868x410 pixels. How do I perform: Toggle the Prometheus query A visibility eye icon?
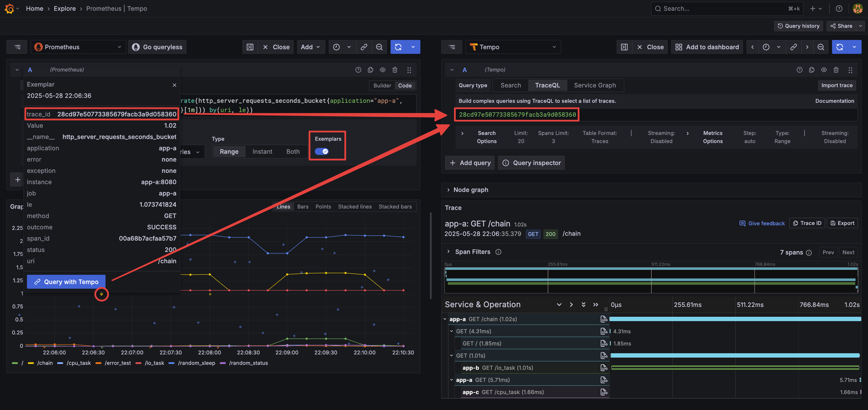point(382,70)
